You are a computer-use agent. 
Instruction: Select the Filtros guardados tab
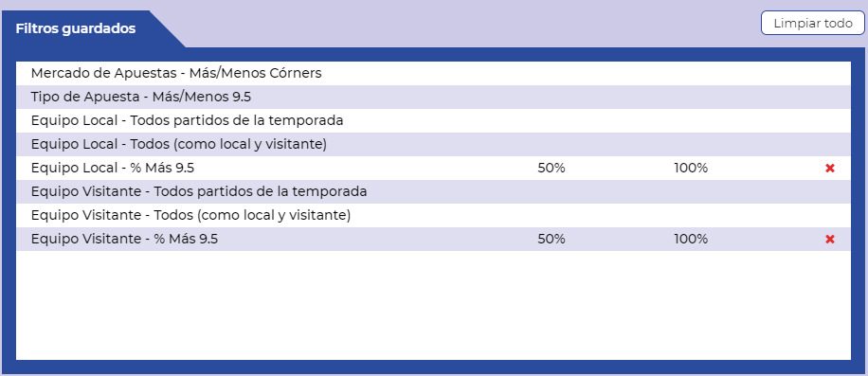tap(76, 28)
